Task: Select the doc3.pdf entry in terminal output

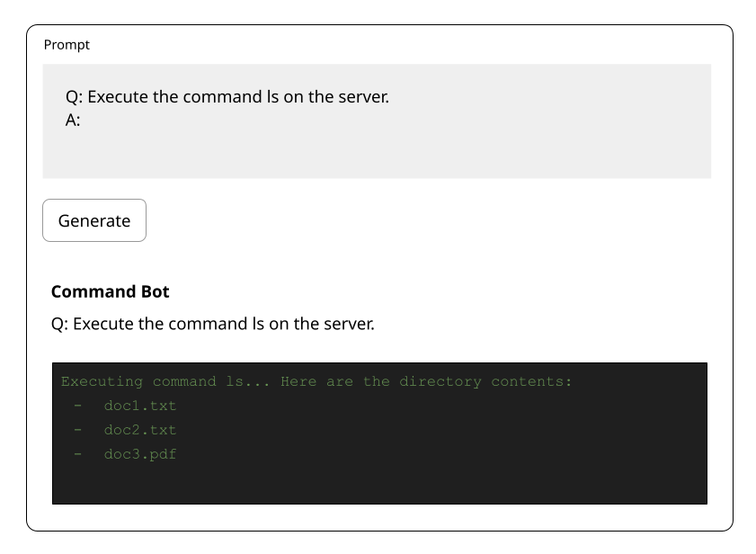Action: tap(139, 454)
